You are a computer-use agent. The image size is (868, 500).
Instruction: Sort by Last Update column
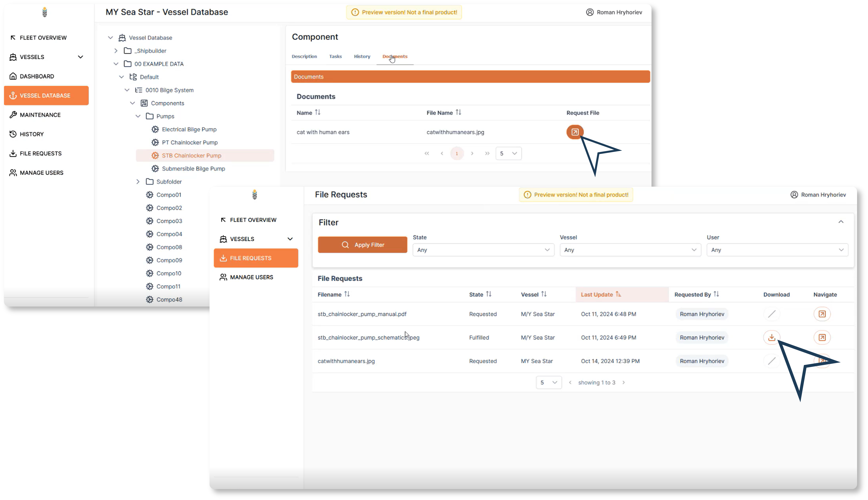601,294
